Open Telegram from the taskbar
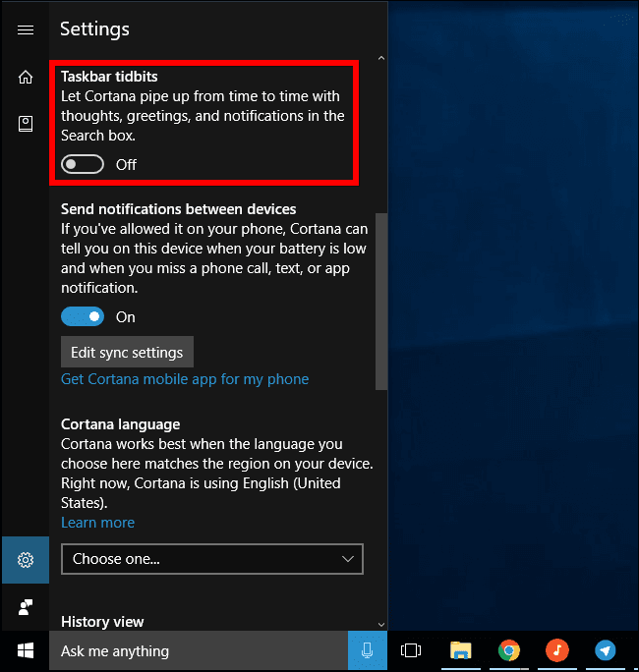 pos(606,650)
